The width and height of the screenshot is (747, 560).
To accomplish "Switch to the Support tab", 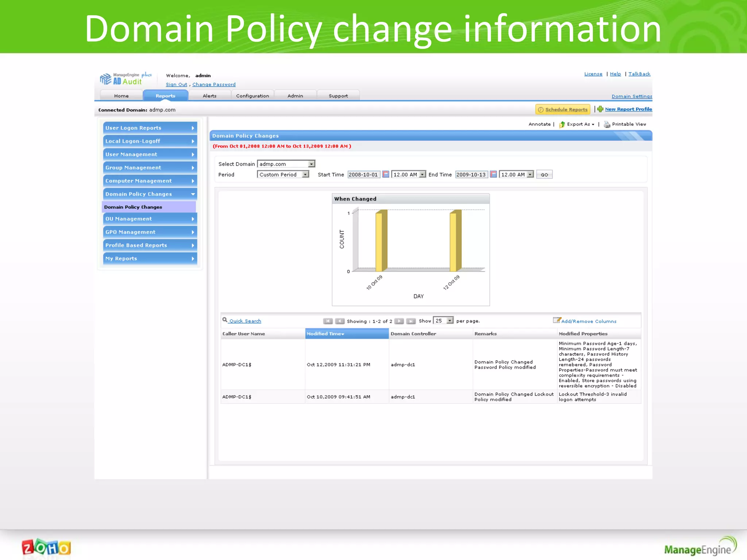I will click(338, 96).
